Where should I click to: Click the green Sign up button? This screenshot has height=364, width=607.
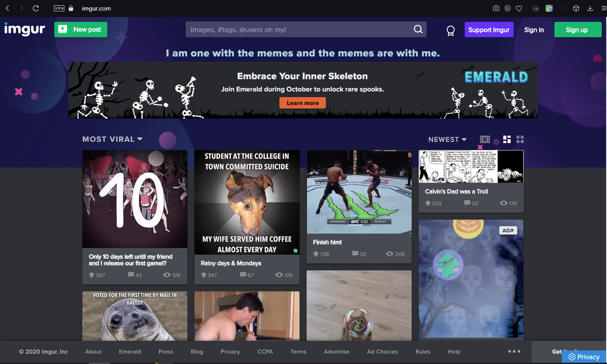[576, 30]
